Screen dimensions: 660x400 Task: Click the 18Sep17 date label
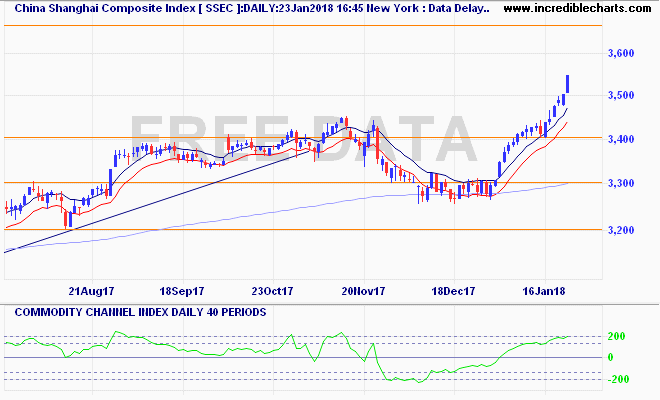182,291
